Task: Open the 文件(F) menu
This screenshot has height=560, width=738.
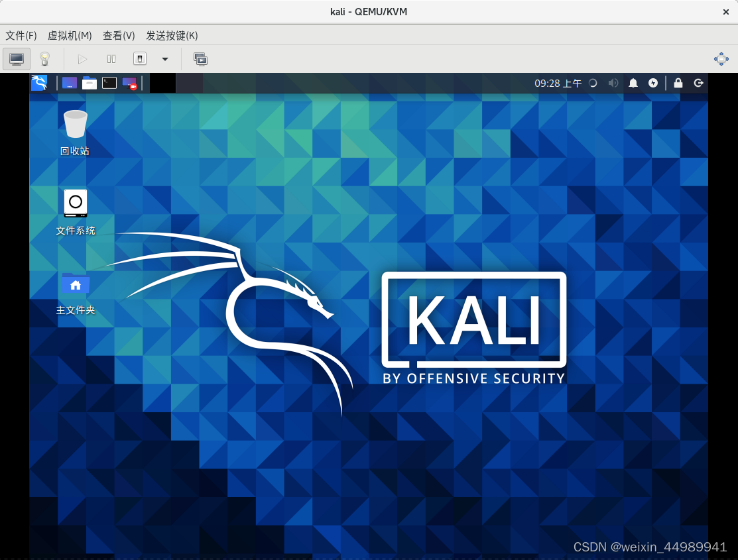Action: pos(21,36)
